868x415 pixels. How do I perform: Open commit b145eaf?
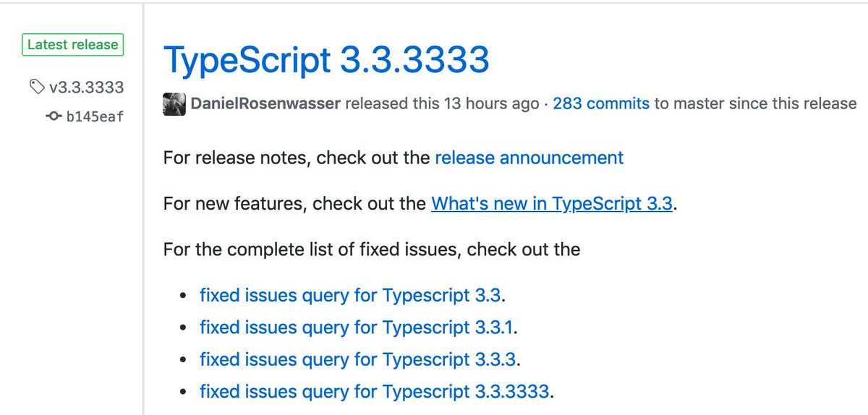click(x=95, y=116)
